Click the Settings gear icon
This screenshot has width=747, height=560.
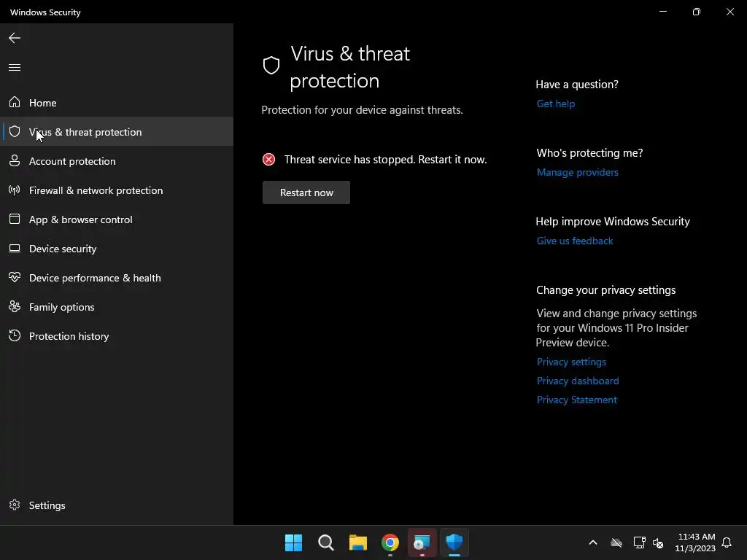tap(15, 505)
